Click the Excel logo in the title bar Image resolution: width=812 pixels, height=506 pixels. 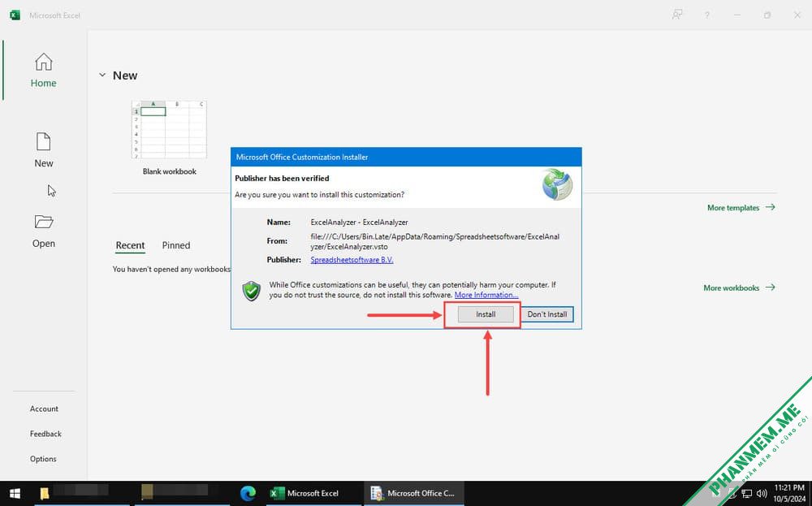pos(15,15)
